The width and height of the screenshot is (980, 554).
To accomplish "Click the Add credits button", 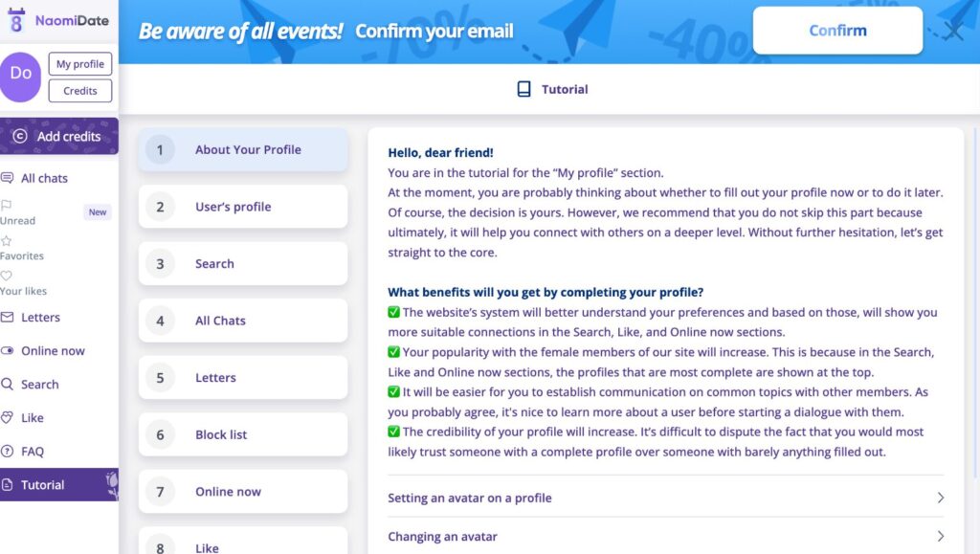I will 59,136.
